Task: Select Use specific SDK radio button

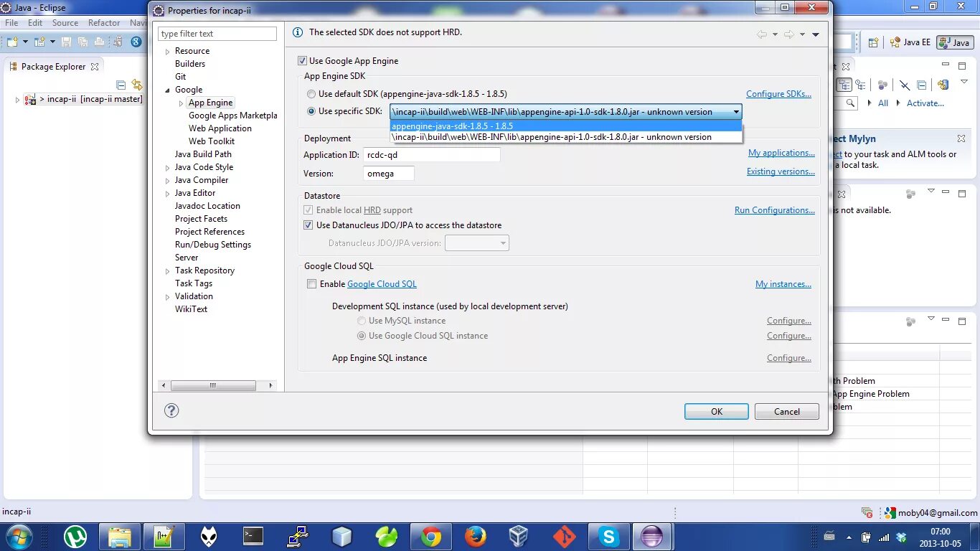Action: [311, 111]
